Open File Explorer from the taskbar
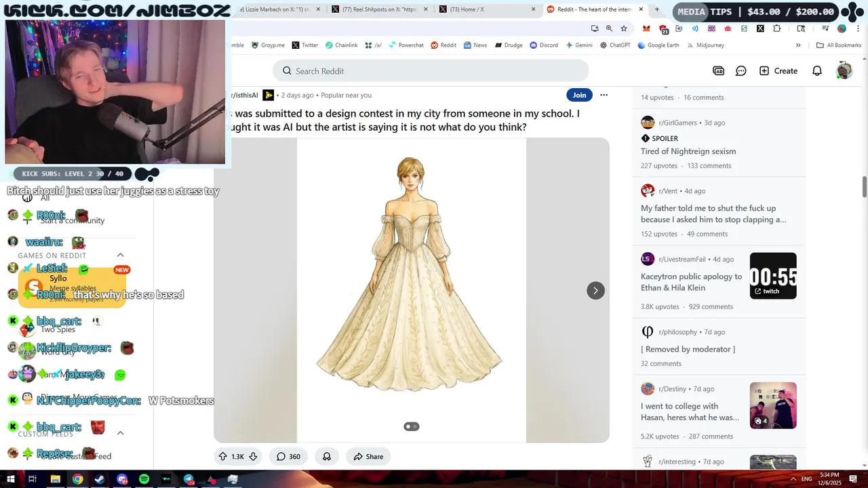The width and height of the screenshot is (868, 488). point(56,479)
